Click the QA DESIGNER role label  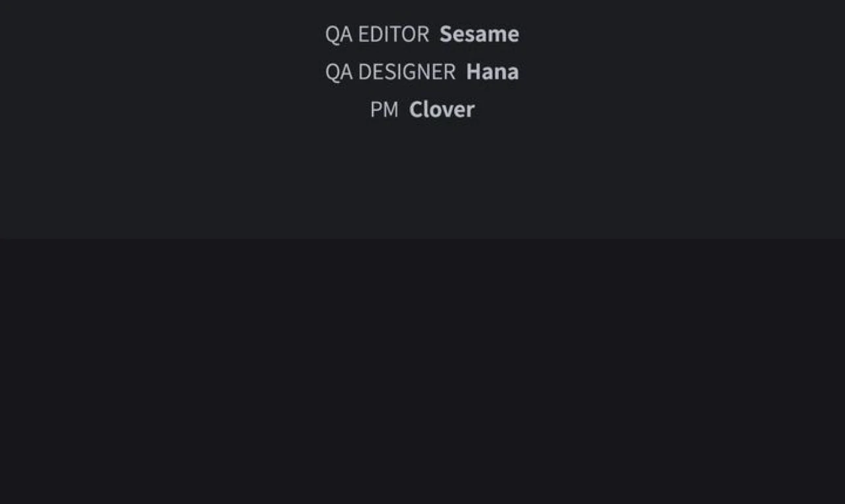390,72
